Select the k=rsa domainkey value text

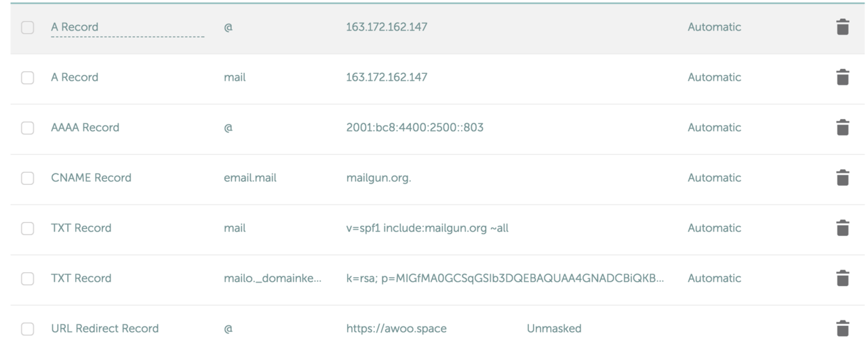click(505, 278)
